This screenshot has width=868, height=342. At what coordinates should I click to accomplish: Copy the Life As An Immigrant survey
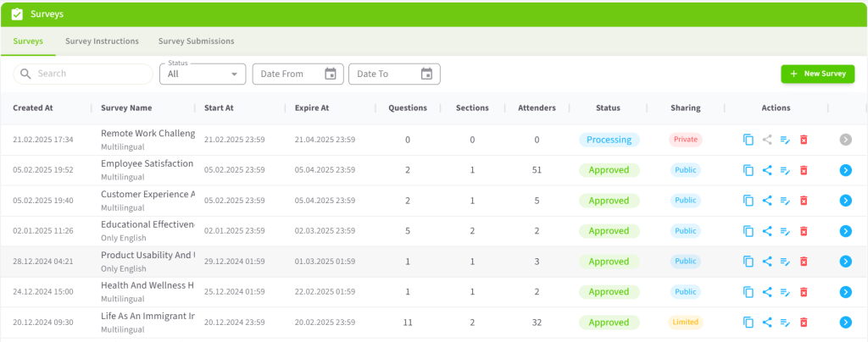[x=748, y=323]
